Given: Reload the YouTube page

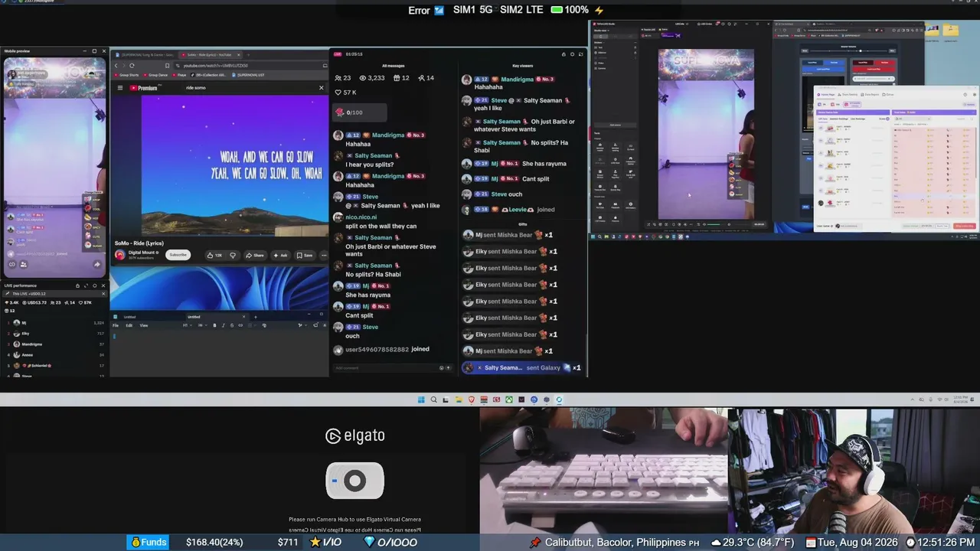Looking at the screenshot, I should [x=132, y=65].
